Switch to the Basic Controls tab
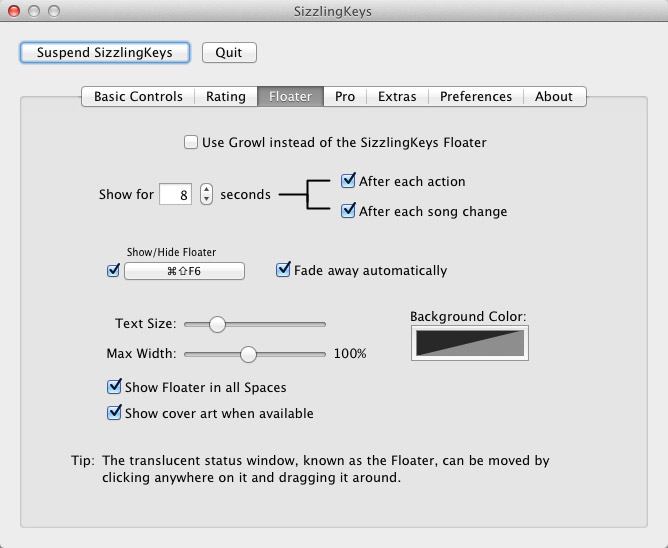 138,96
